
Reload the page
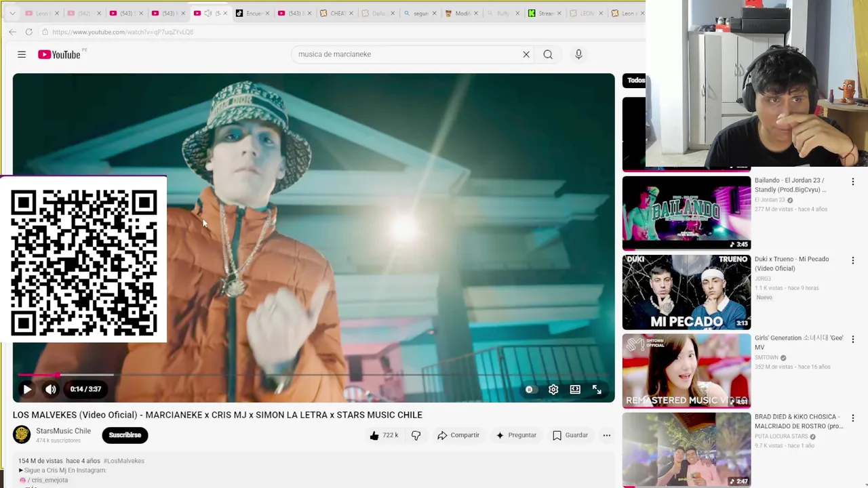[28, 32]
